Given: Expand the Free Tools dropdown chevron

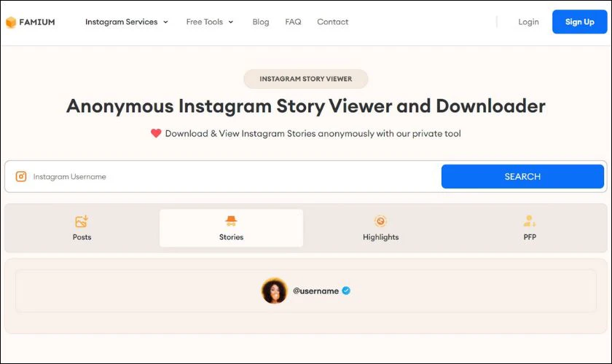Looking at the screenshot, I should 231,23.
